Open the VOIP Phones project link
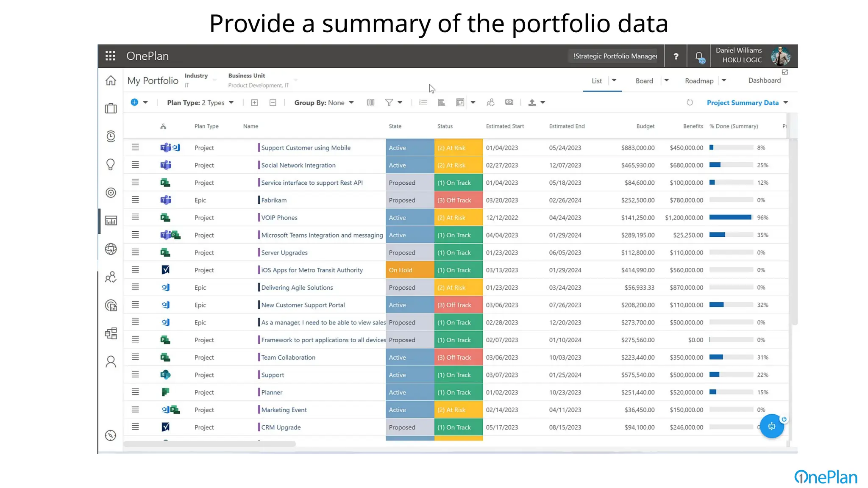 click(279, 218)
